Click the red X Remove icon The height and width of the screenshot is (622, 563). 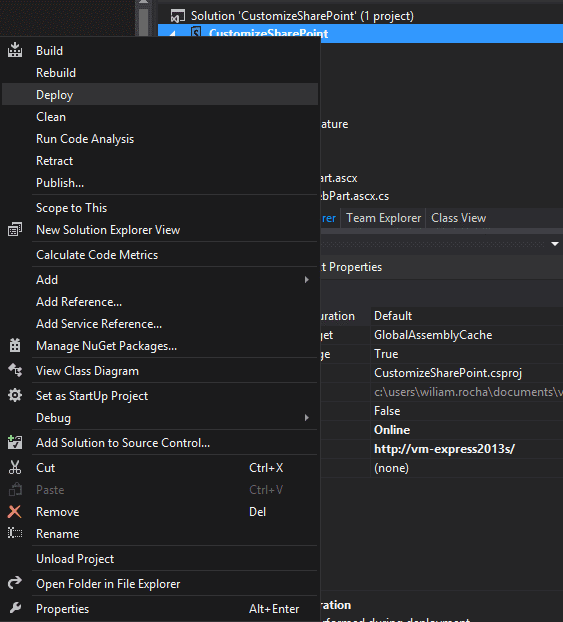(x=15, y=512)
